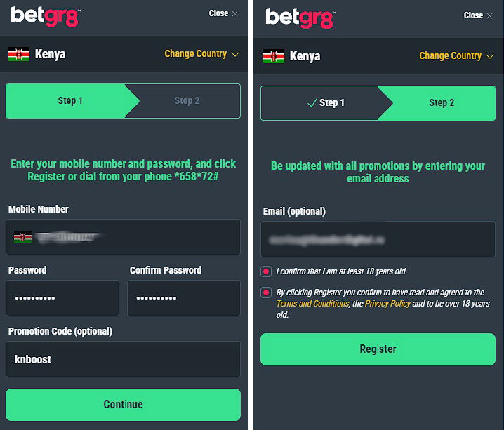Open the Terms and Conditions link
This screenshot has width=504, height=430.
(x=312, y=304)
